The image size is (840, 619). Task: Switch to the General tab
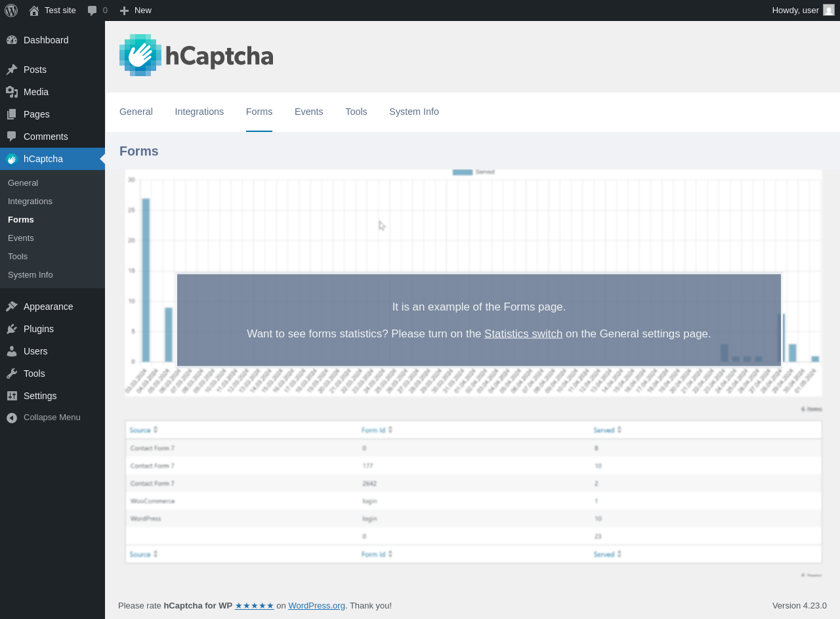click(x=136, y=112)
